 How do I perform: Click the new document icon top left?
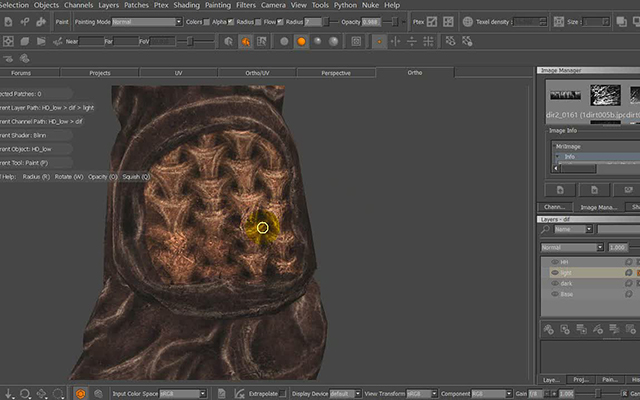8,22
